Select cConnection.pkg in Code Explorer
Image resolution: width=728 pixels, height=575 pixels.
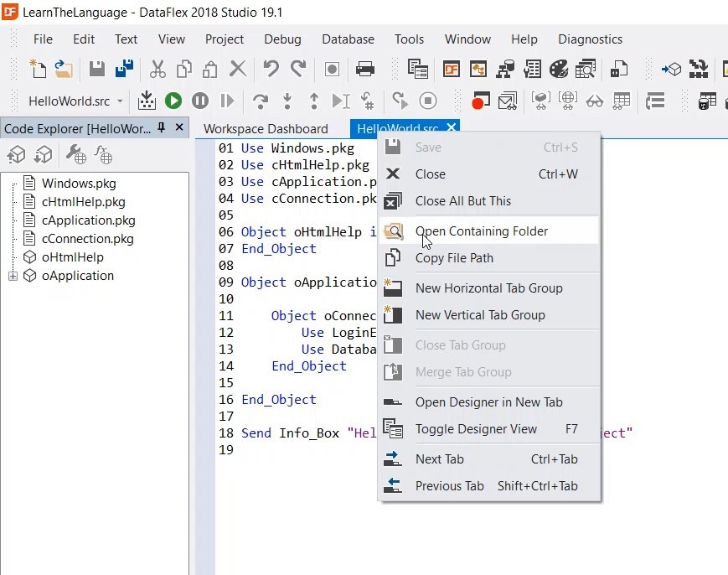point(87,239)
